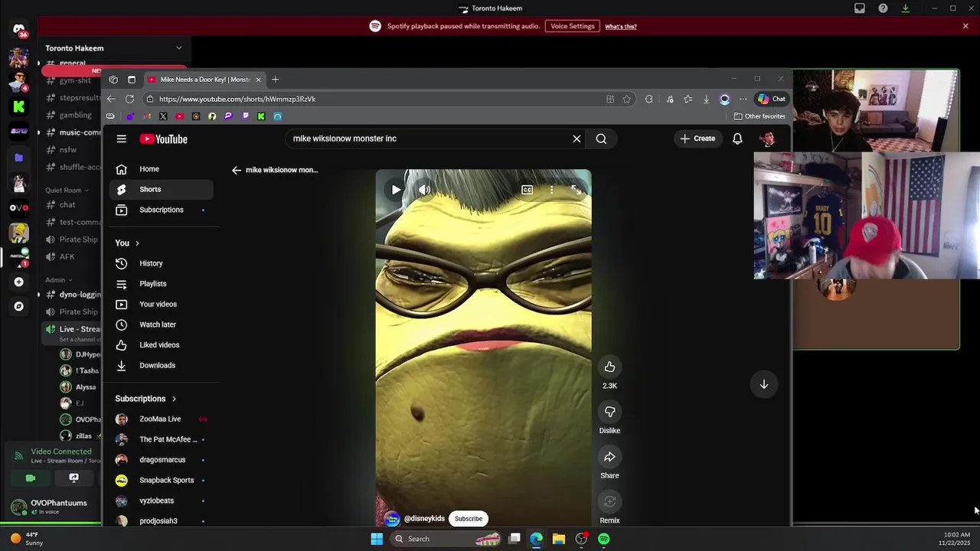
Task: Select Home in the YouTube sidebar
Action: 162,169
